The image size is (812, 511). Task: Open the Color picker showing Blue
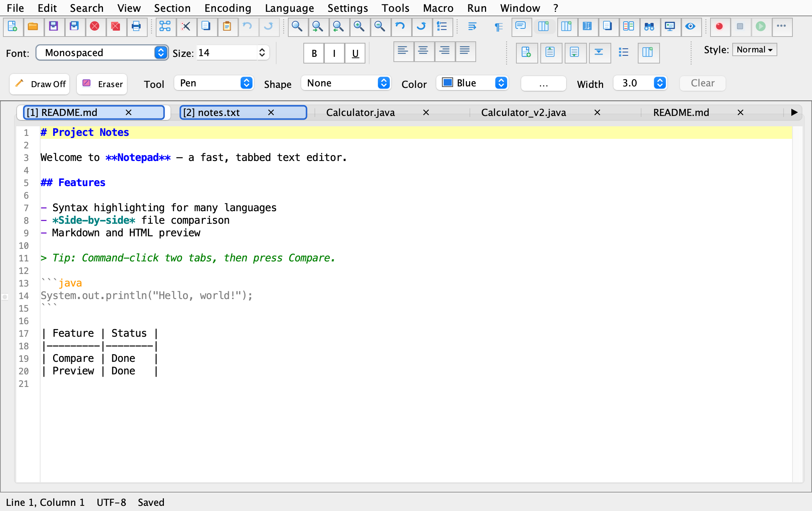pos(472,83)
